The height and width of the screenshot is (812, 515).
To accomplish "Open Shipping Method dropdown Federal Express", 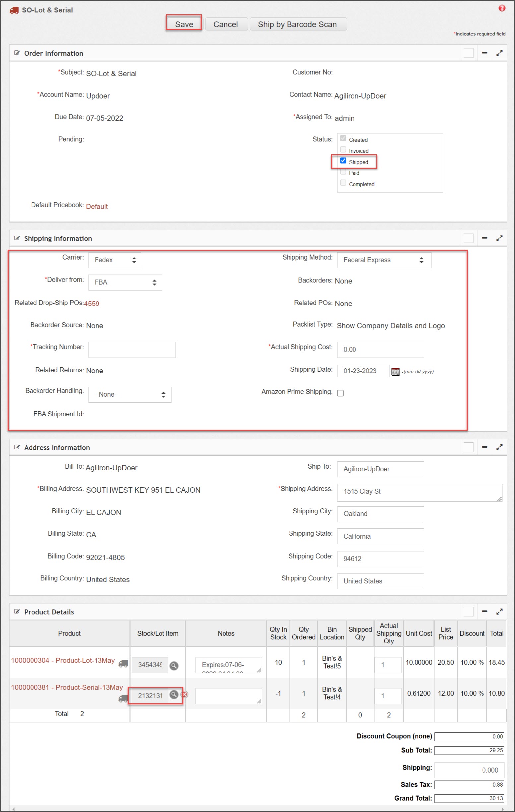I will pyautogui.click(x=384, y=260).
